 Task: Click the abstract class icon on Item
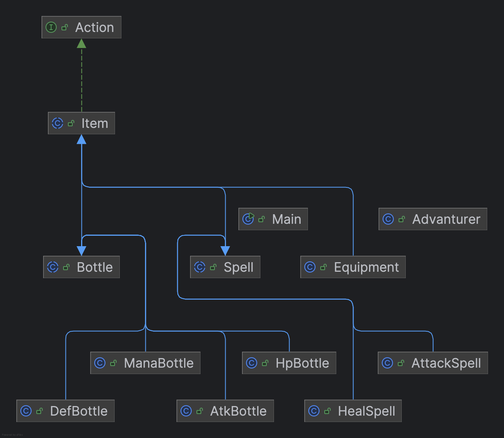point(58,123)
